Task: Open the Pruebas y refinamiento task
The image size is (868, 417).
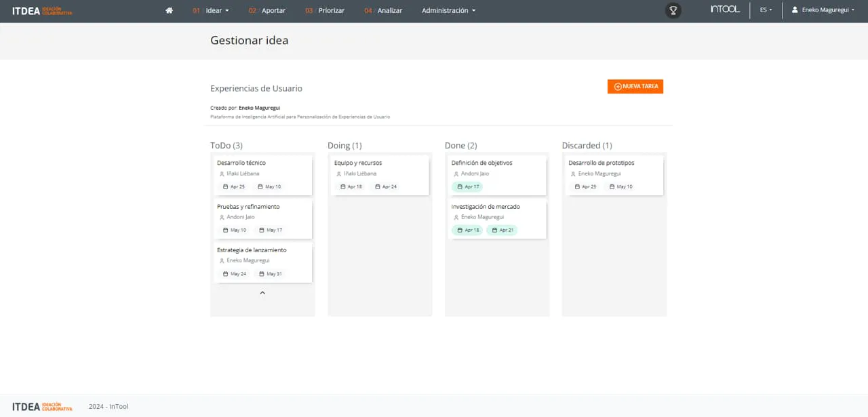Action: [262, 219]
